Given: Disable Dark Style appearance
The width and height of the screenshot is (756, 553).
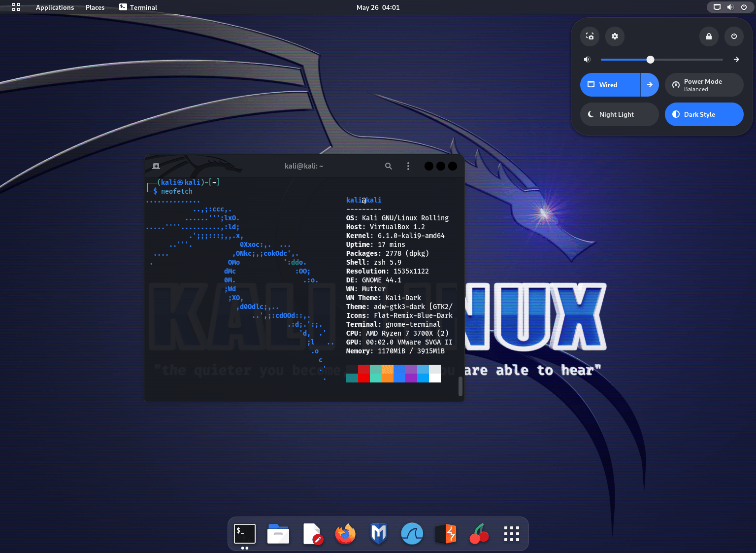Looking at the screenshot, I should (x=704, y=114).
